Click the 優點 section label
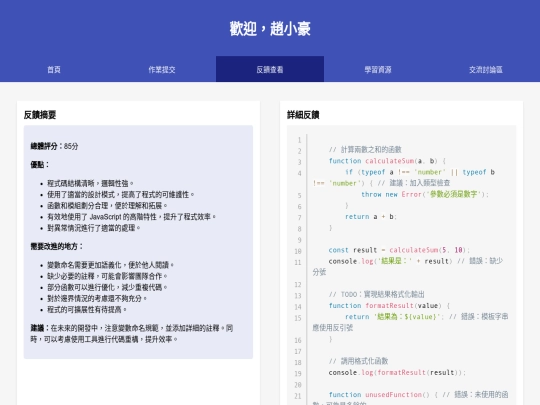 click(40, 165)
